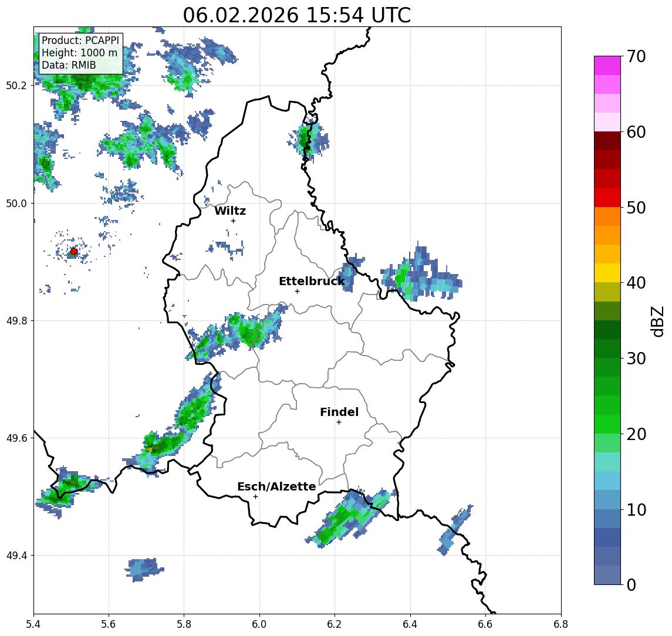Click the colorbar tick label 30
Viewport: 672px width, 636px height.
click(636, 358)
